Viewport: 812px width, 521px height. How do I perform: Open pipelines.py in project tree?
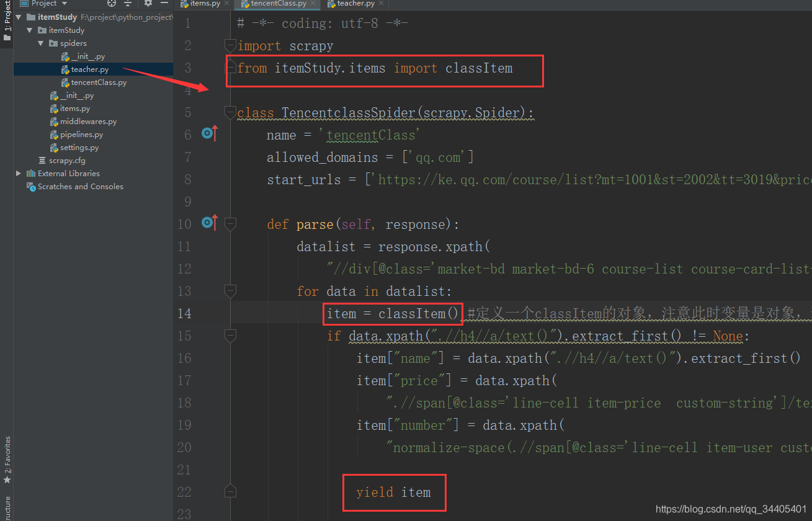pyautogui.click(x=81, y=135)
